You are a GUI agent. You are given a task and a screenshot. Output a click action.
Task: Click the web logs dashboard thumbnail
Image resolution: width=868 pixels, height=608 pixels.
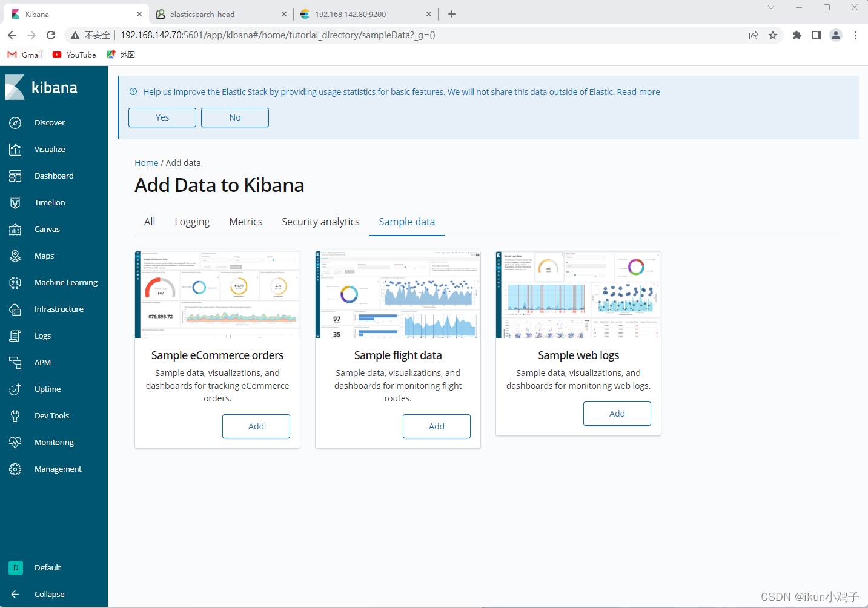[578, 294]
